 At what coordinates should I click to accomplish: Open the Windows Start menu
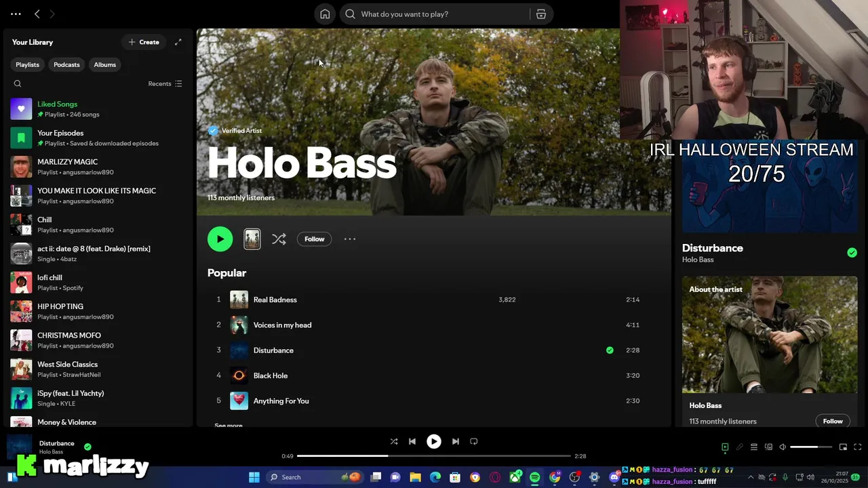click(254, 477)
